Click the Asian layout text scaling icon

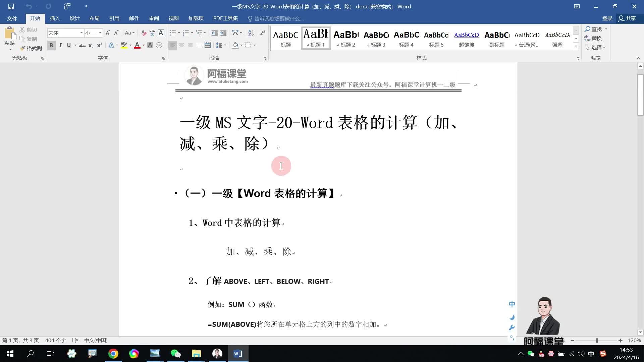tap(235, 33)
